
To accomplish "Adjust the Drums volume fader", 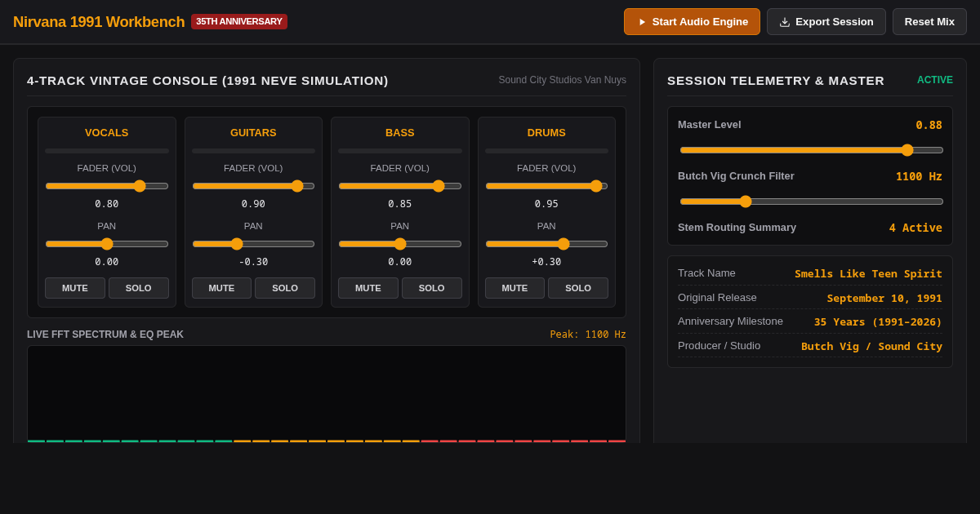I will pos(546,186).
